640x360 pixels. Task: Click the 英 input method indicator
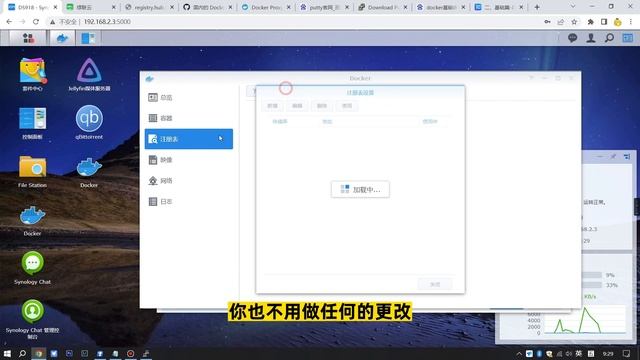pos(579,353)
